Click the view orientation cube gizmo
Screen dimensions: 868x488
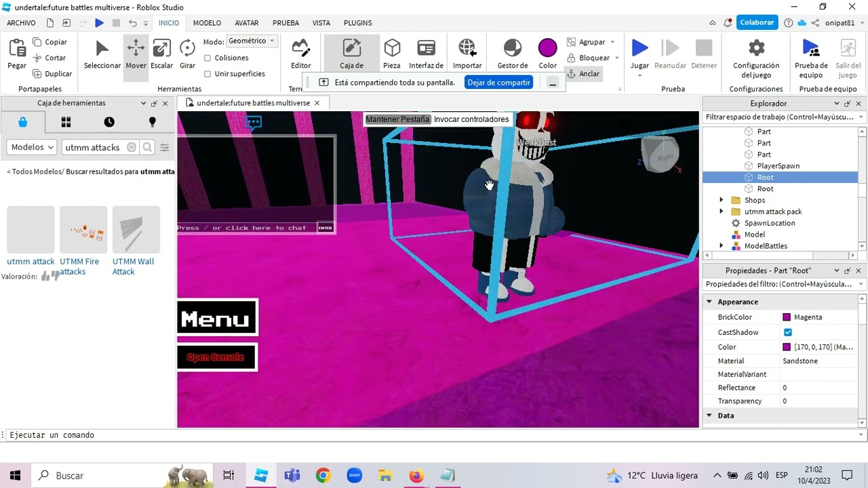coord(660,156)
